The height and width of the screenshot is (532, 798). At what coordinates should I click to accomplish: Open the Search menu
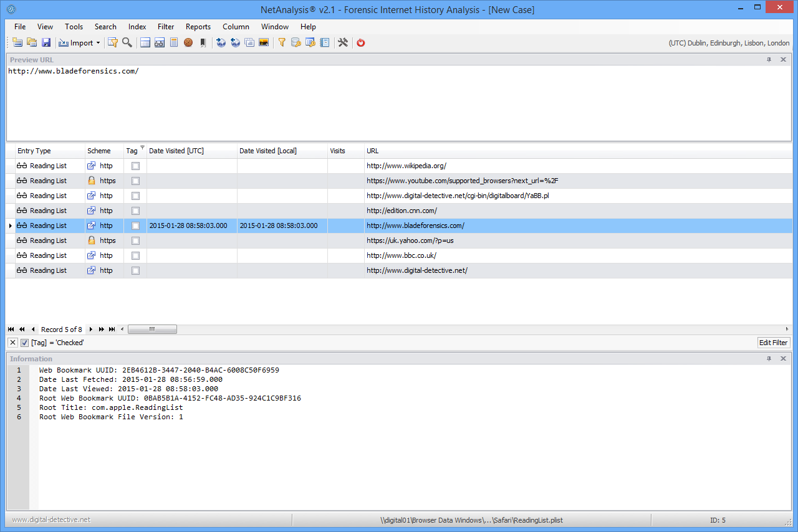coord(105,27)
